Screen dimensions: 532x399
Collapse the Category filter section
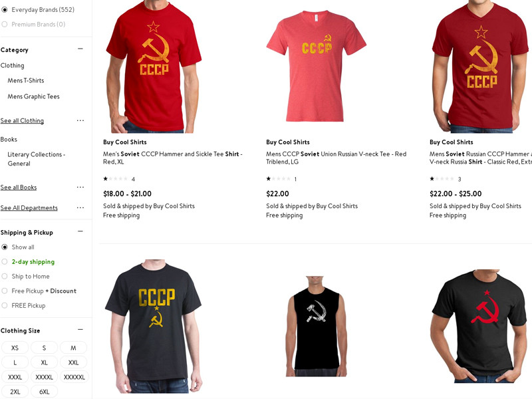[x=80, y=49]
